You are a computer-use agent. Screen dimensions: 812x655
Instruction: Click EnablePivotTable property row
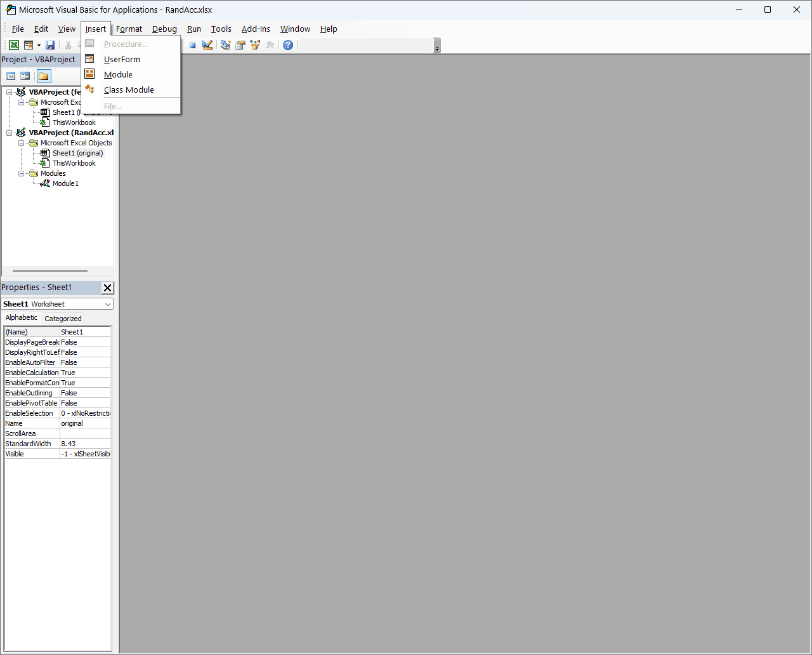pyautogui.click(x=58, y=403)
